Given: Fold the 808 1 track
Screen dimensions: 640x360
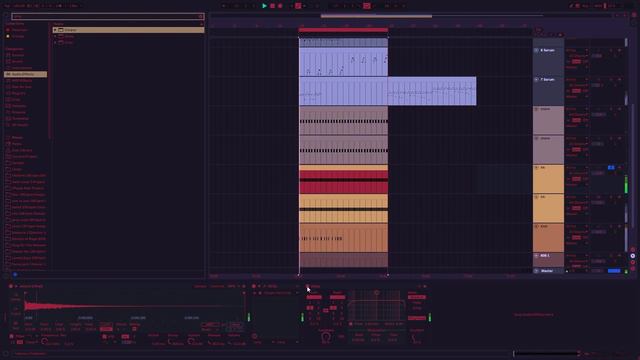Looking at the screenshot, I should pos(536,256).
